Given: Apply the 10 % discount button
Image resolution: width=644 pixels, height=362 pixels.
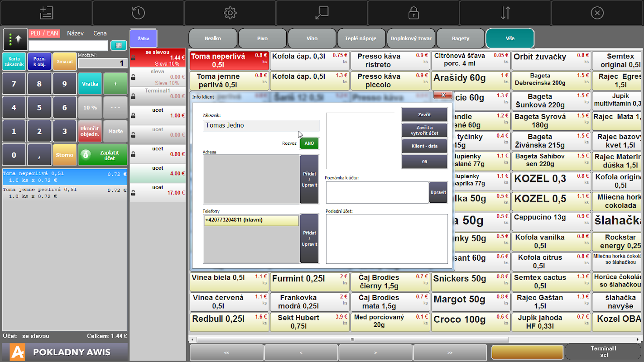Looking at the screenshot, I should 90,108.
